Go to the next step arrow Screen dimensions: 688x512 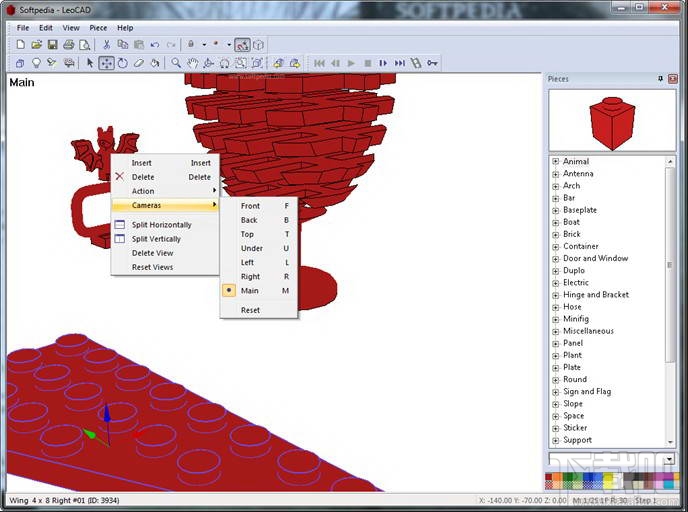coord(383,63)
